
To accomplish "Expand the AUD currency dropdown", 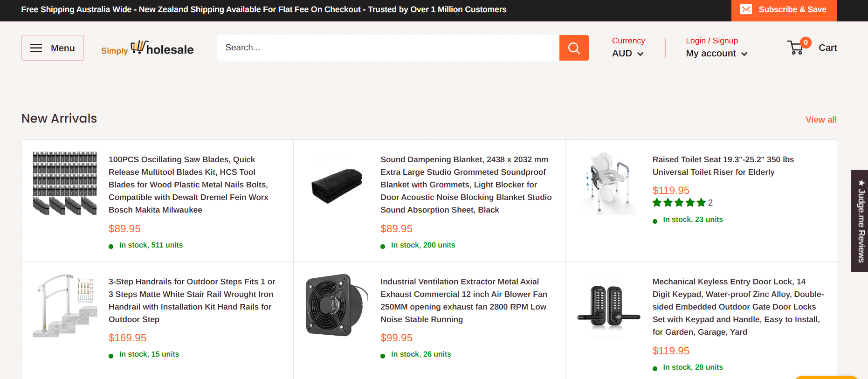I will pyautogui.click(x=627, y=54).
